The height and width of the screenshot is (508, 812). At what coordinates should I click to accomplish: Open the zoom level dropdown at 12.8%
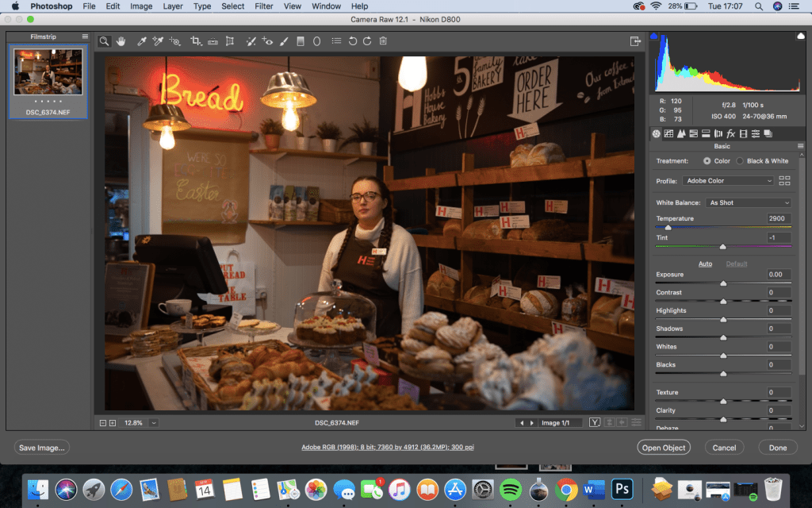(153, 423)
